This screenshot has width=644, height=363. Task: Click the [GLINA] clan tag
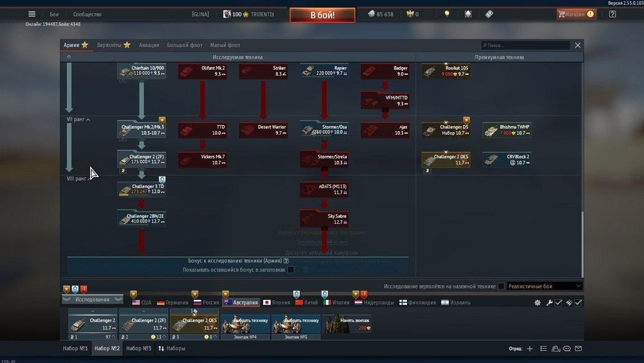click(x=200, y=14)
